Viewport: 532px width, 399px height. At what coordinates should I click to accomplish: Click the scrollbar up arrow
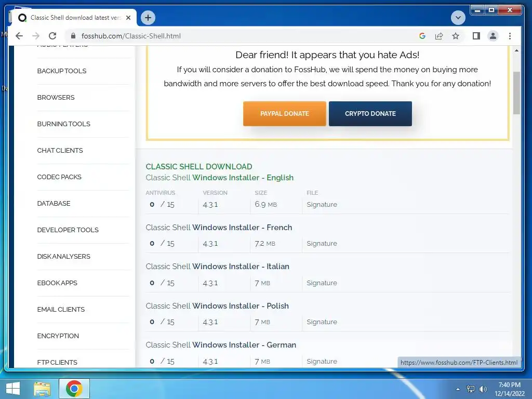pyautogui.click(x=516, y=50)
